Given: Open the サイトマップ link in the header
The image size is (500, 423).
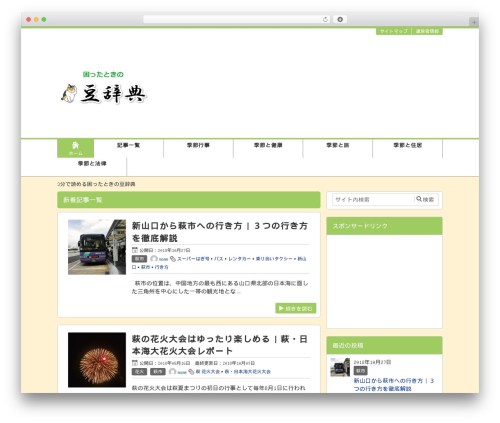Looking at the screenshot, I should (394, 31).
